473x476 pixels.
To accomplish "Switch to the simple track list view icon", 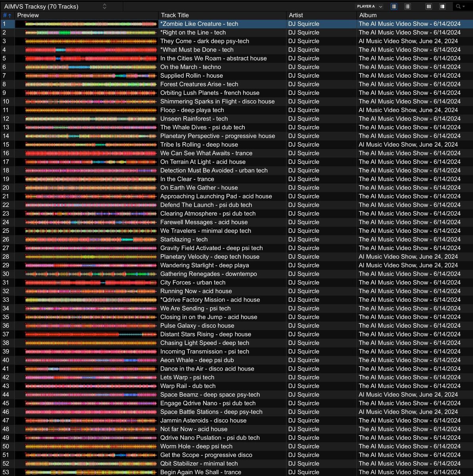I will (x=408, y=6).
